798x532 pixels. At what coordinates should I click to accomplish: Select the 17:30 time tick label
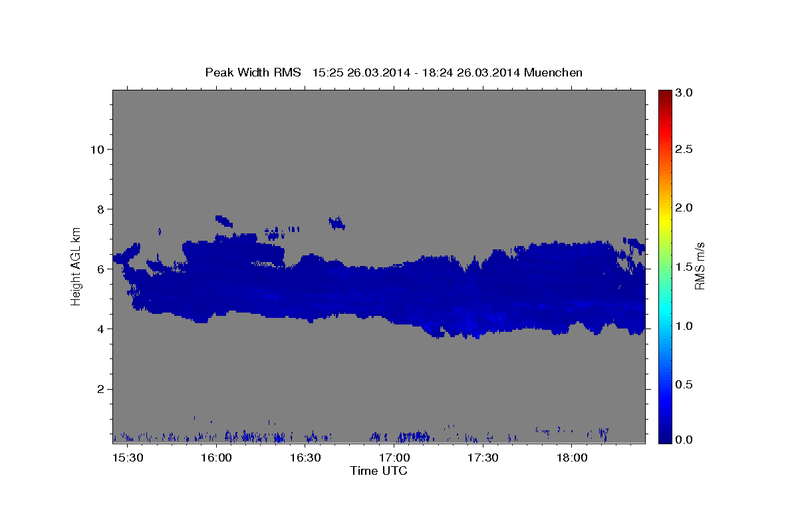coord(483,458)
